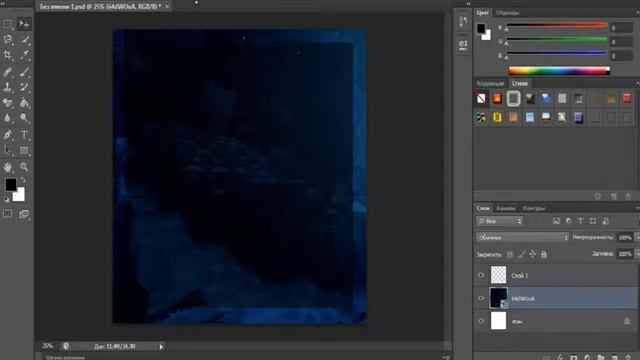Click the opacity (Непрозрачность) value field
Image resolution: width=640 pixels, height=360 pixels.
point(625,237)
